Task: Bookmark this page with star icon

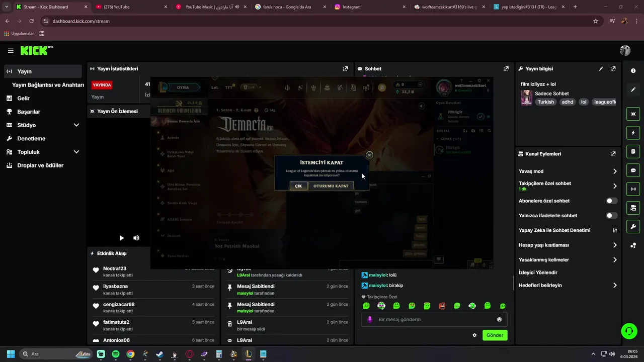Action: click(x=596, y=21)
